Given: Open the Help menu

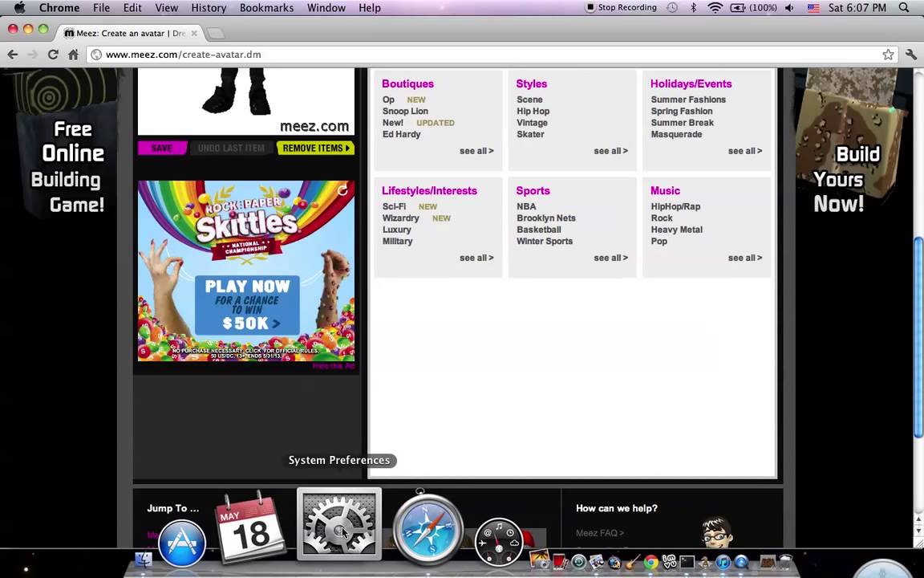Looking at the screenshot, I should click(x=370, y=8).
